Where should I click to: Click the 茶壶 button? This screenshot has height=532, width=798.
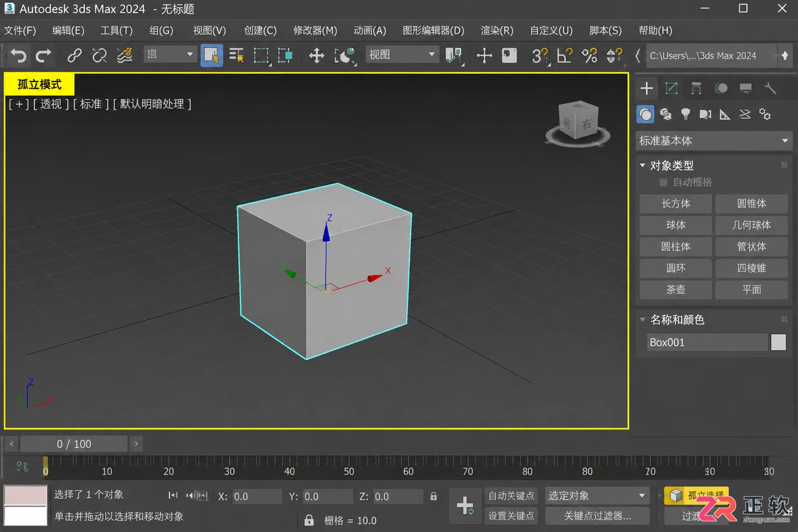pyautogui.click(x=676, y=289)
